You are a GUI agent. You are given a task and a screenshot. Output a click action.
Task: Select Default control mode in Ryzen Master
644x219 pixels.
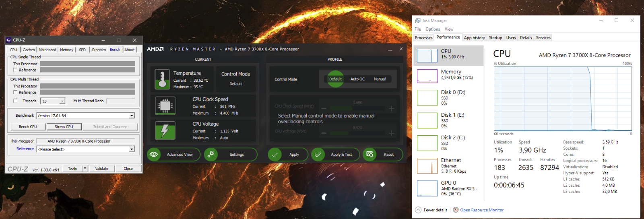335,79
